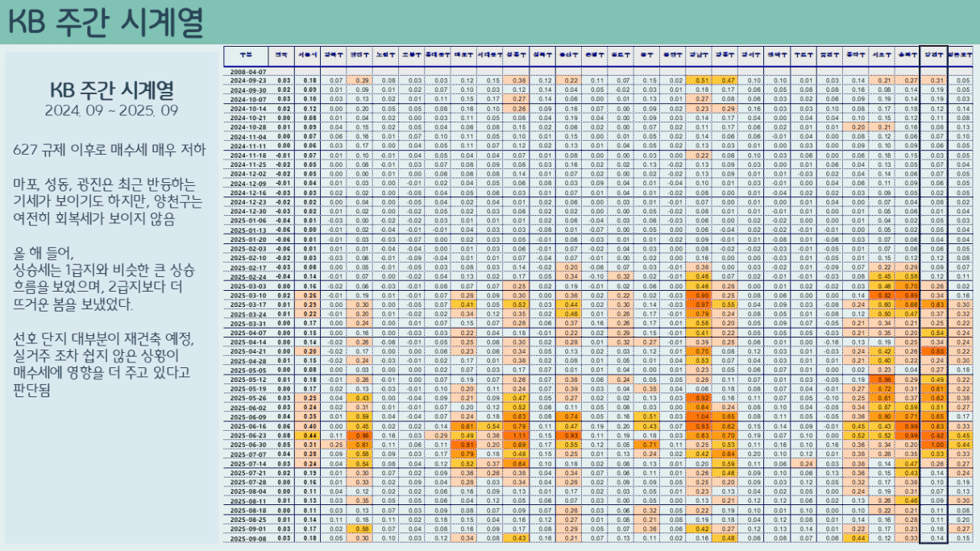This screenshot has height=551, width=980.
Task: Select the 2025-09-01 date cell
Action: coord(248,528)
